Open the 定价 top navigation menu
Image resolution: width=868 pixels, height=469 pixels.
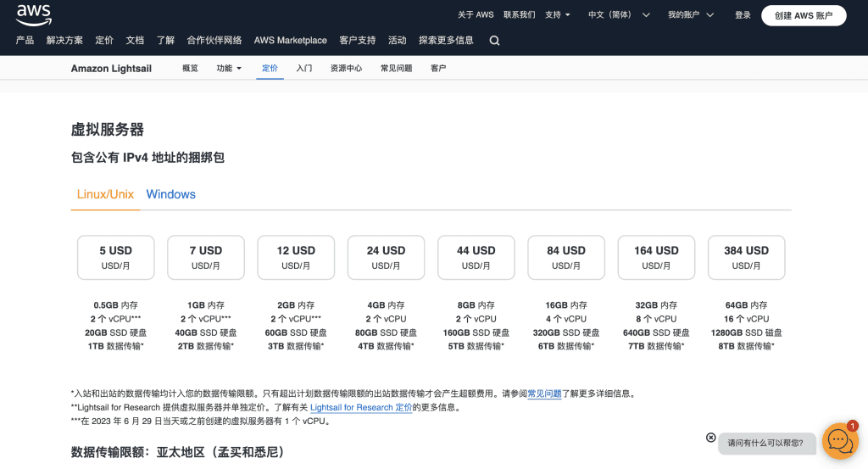(104, 41)
